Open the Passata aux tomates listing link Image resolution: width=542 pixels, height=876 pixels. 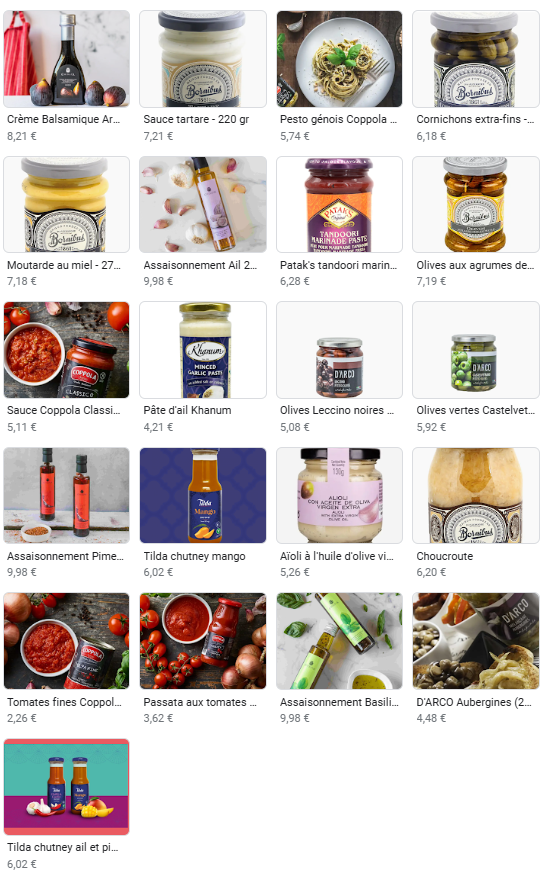[200, 702]
